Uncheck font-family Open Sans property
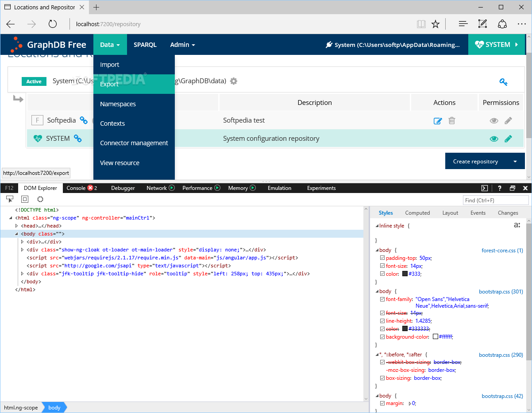 tap(382, 299)
